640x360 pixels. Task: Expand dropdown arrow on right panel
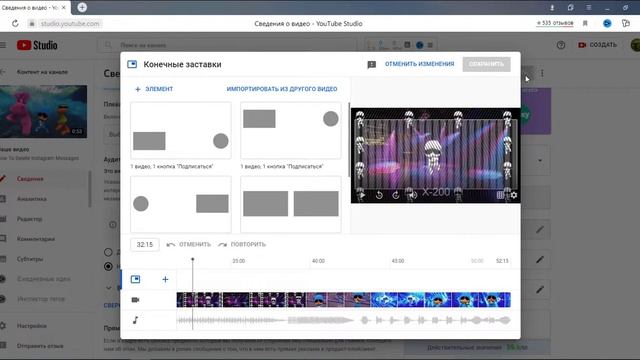coord(540,160)
